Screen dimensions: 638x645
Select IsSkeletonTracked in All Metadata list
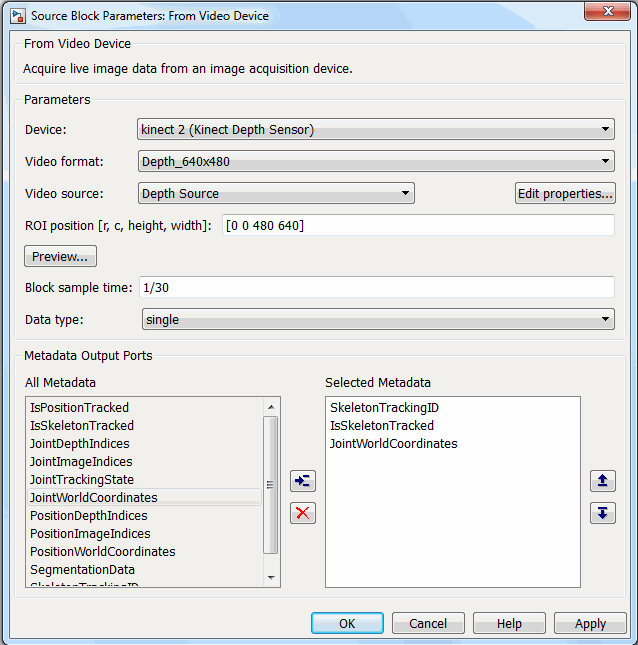click(144, 426)
